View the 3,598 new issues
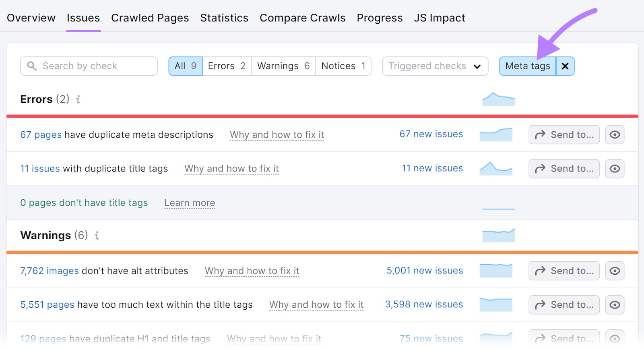The width and height of the screenshot is (644, 350). 424,304
